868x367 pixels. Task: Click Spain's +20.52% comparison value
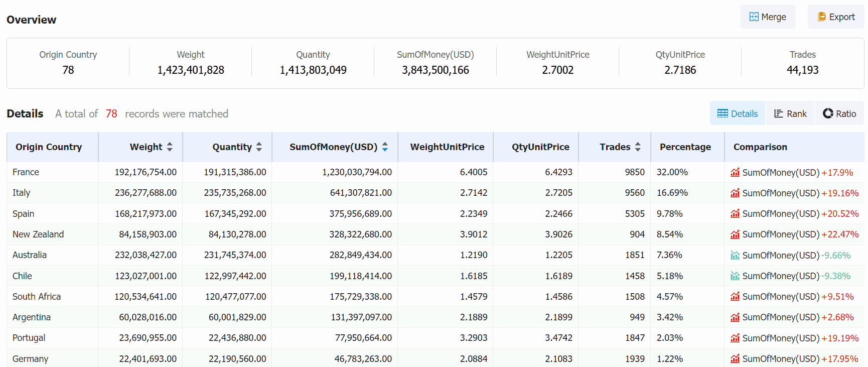840,213
